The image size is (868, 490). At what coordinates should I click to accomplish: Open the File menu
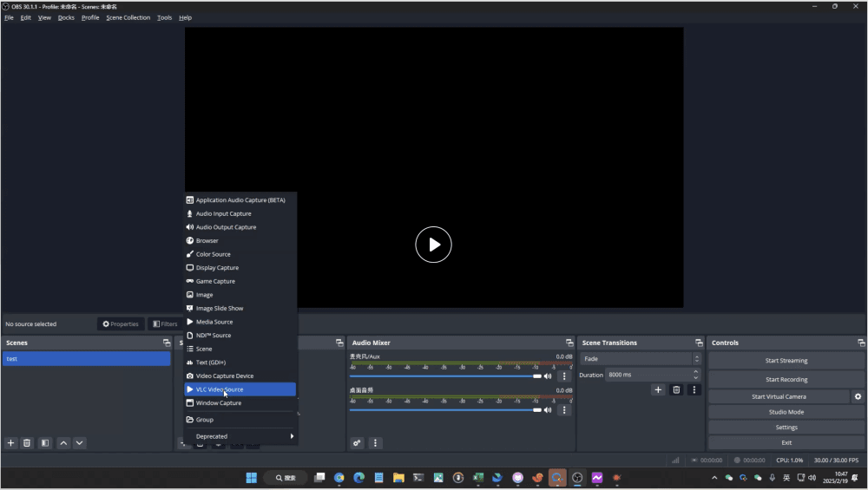(9, 17)
